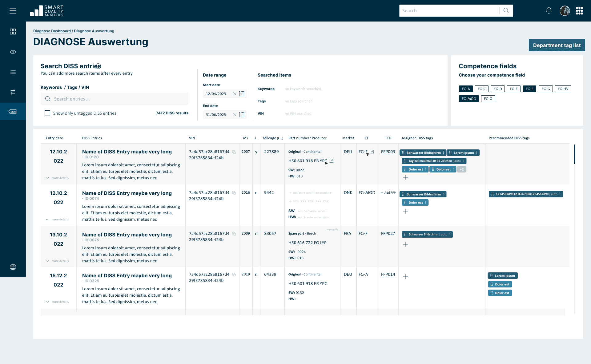Open the dashboard grid icon in the sidebar
Image resolution: width=591 pixels, height=364 pixels.
pyautogui.click(x=13, y=31)
